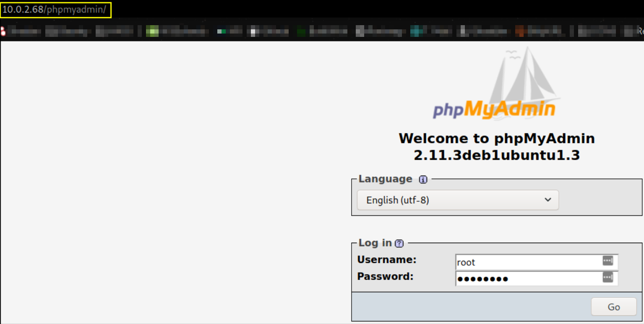
Task: Click the password manager icon in Username field
Action: coord(608,261)
